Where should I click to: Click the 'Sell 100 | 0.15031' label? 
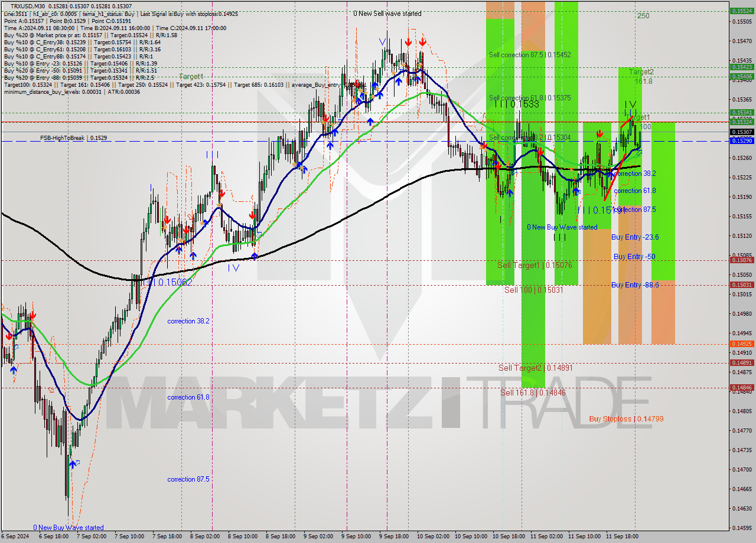click(x=533, y=290)
